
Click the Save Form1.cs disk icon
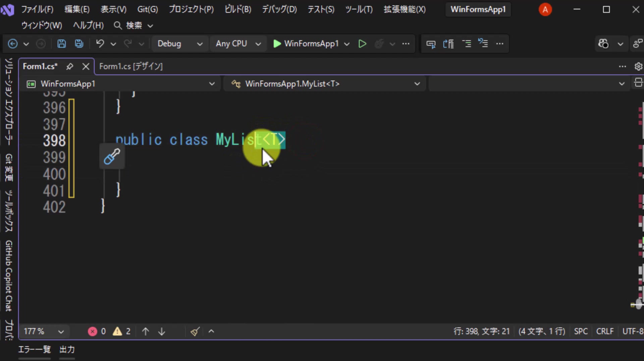click(x=62, y=44)
